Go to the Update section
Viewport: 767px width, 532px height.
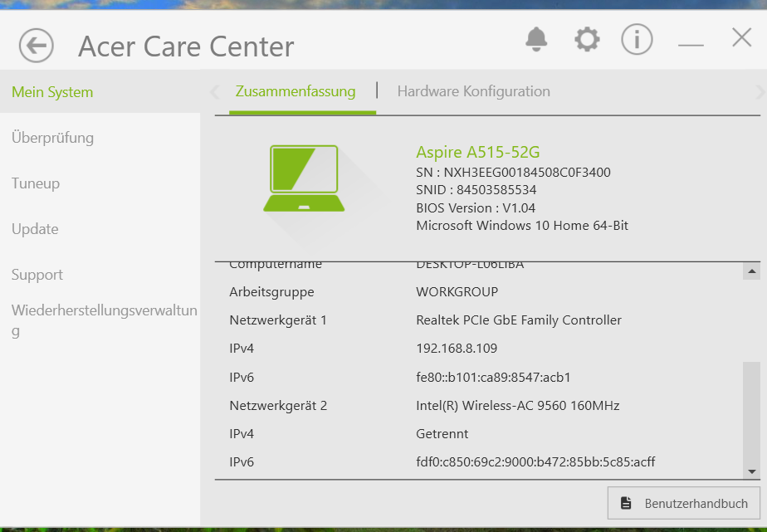pyautogui.click(x=35, y=229)
